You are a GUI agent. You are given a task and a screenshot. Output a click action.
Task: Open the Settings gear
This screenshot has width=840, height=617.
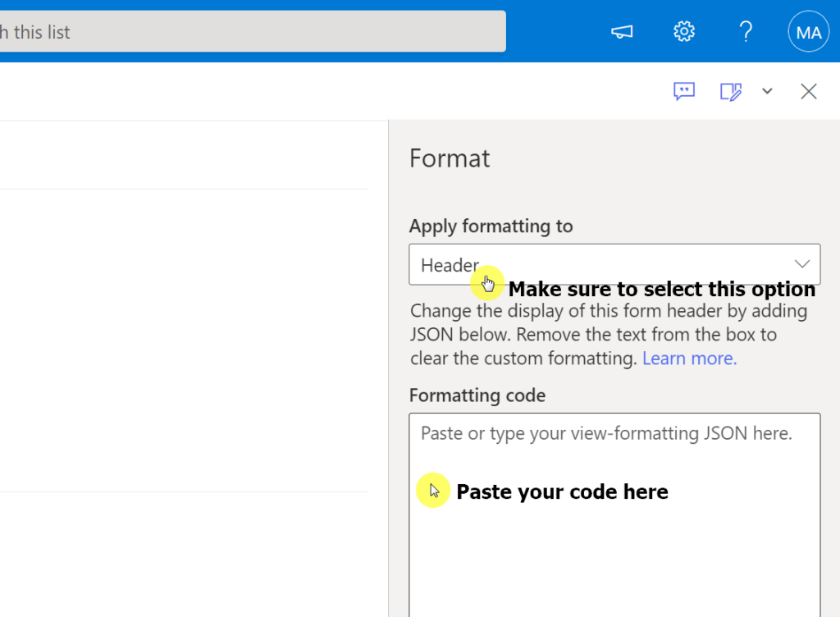point(684,32)
